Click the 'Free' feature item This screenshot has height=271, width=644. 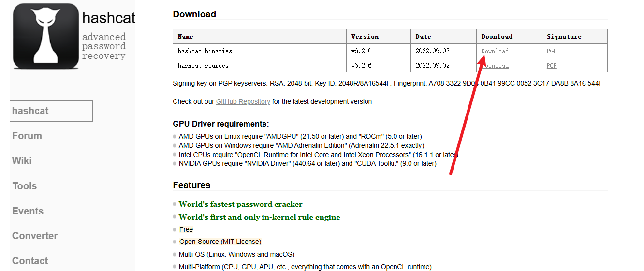coord(186,230)
